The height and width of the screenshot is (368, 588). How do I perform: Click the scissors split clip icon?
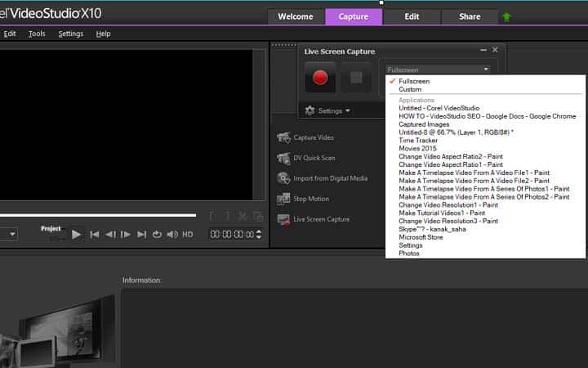pyautogui.click(x=243, y=216)
